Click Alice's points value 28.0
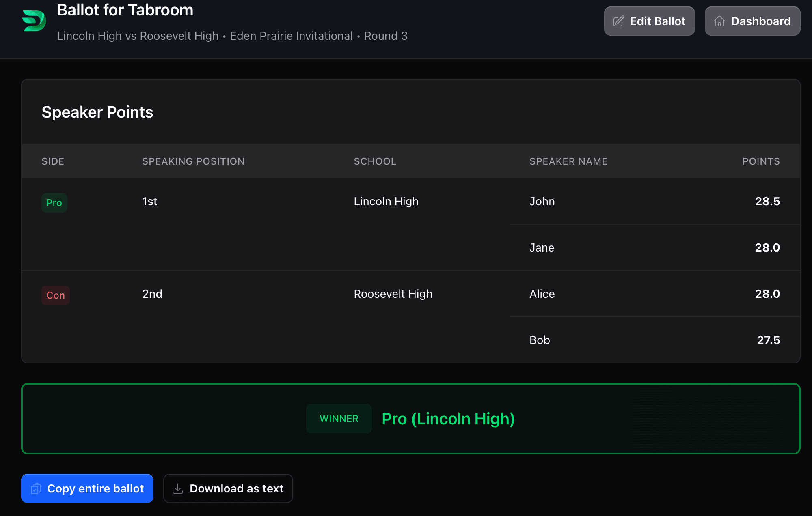This screenshot has width=812, height=516. click(x=767, y=294)
